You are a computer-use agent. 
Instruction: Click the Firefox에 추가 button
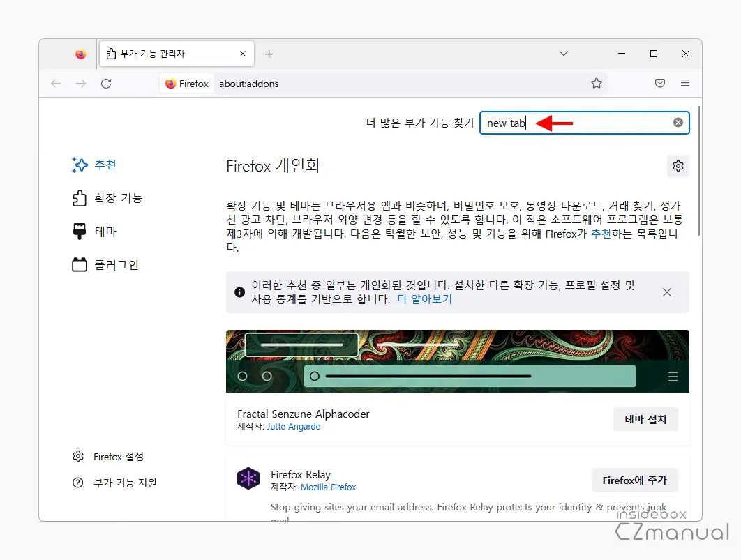tap(635, 480)
